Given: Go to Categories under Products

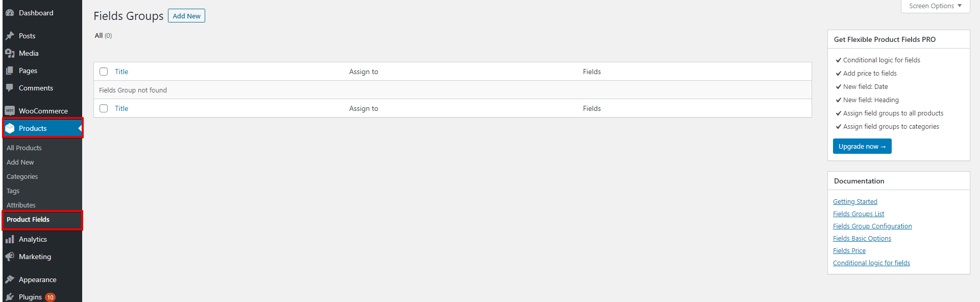Looking at the screenshot, I should click(x=22, y=176).
